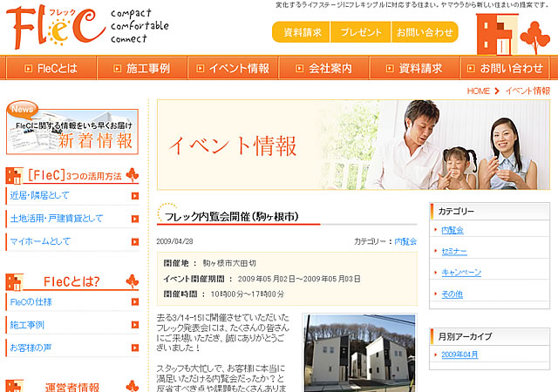Viewport: 558px width, 392px height.
Task: Click the article title フレック内覧会開催(駒ヶ根市)
Action: click(232, 216)
